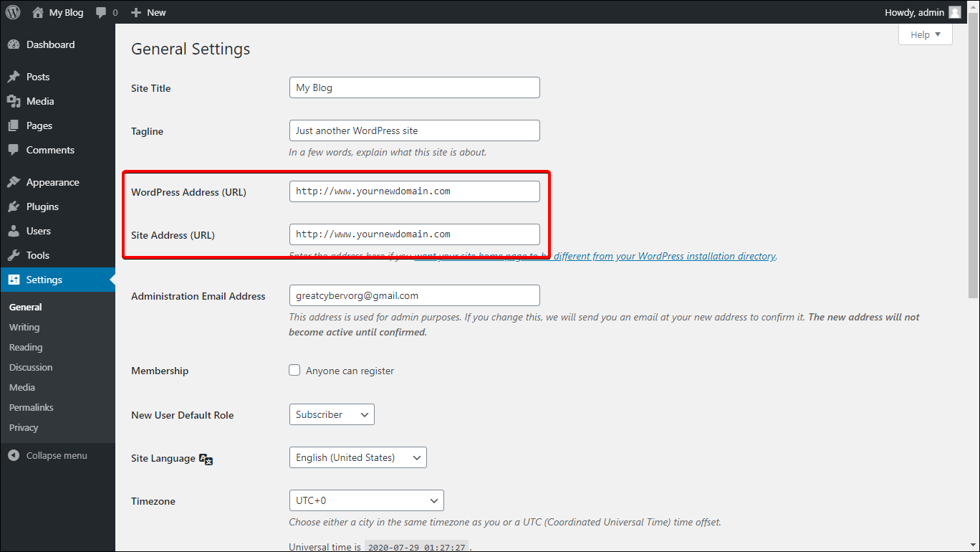Expand the Help panel tab
This screenshot has height=552, width=980.
point(926,34)
